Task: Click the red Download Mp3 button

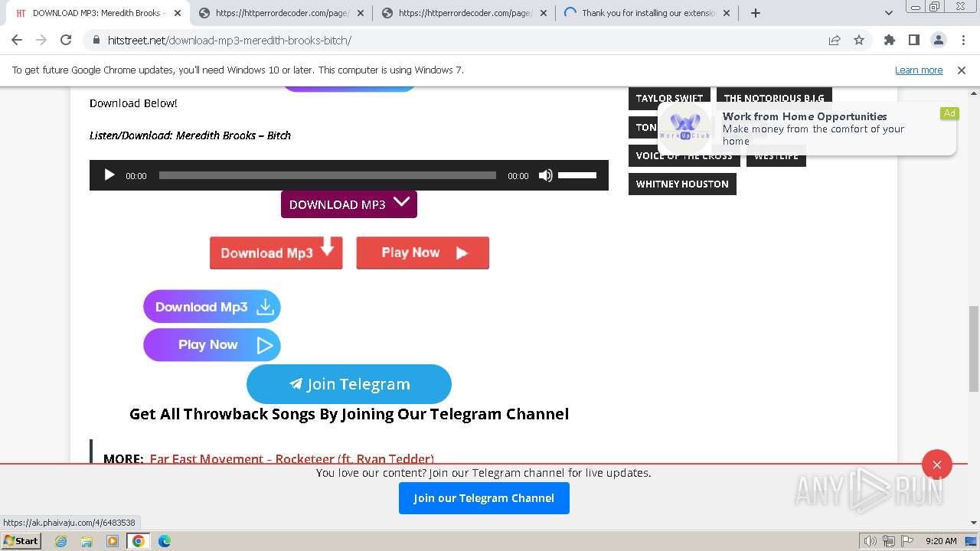Action: (x=276, y=253)
